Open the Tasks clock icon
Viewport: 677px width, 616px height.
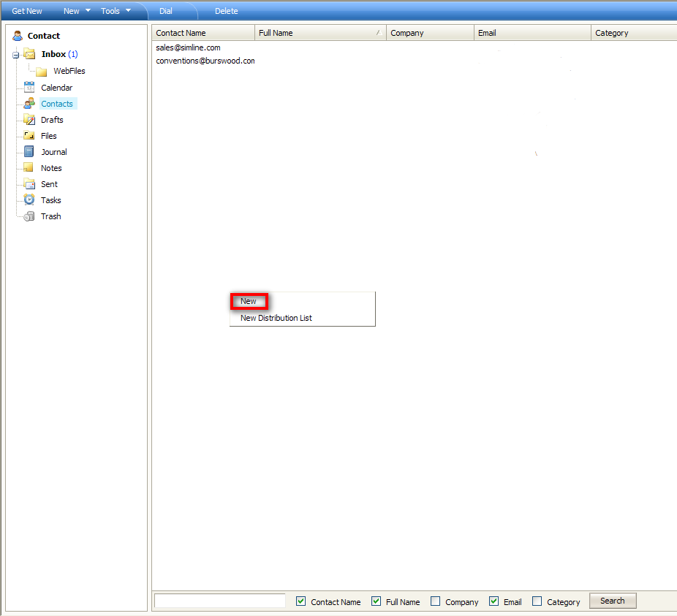(29, 200)
